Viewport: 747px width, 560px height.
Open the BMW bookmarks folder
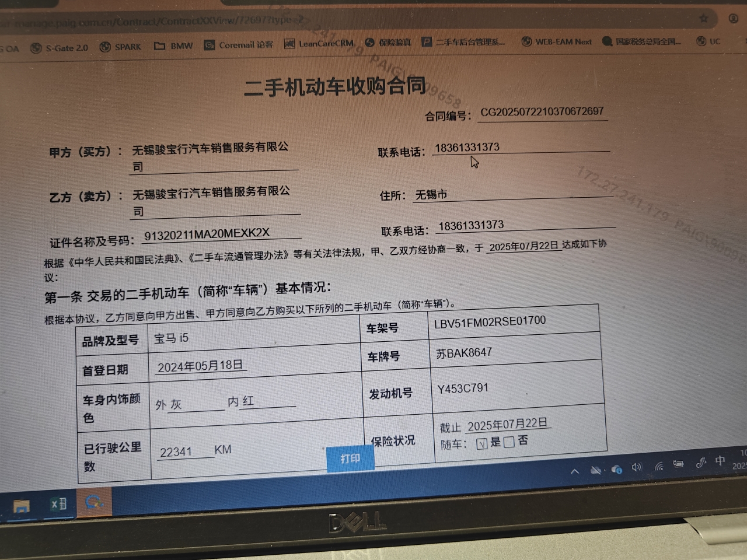(173, 45)
